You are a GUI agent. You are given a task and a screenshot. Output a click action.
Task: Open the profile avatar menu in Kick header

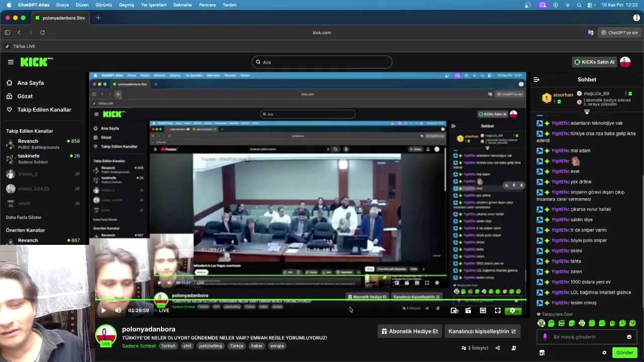(x=625, y=62)
